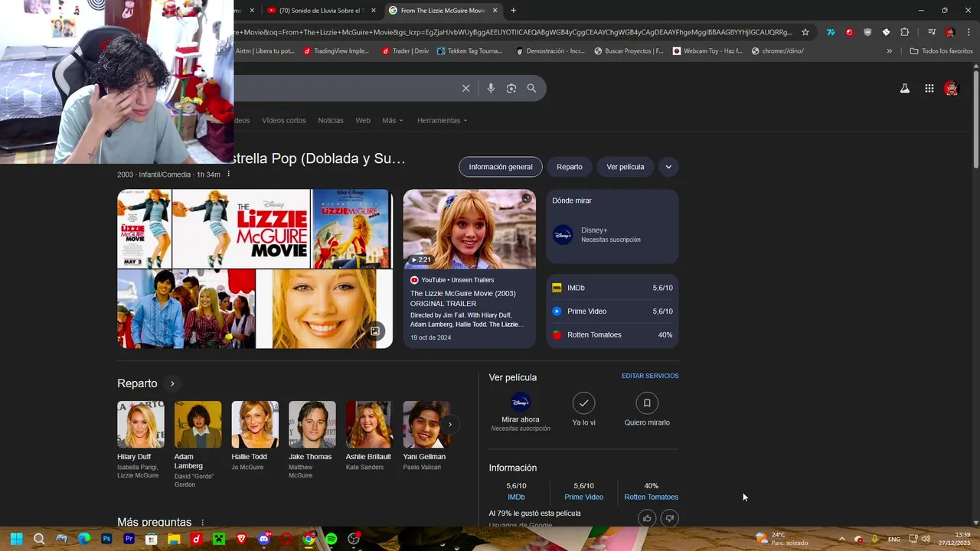The image size is (980, 551).
Task: Click the Google search input field
Action: (x=345, y=88)
